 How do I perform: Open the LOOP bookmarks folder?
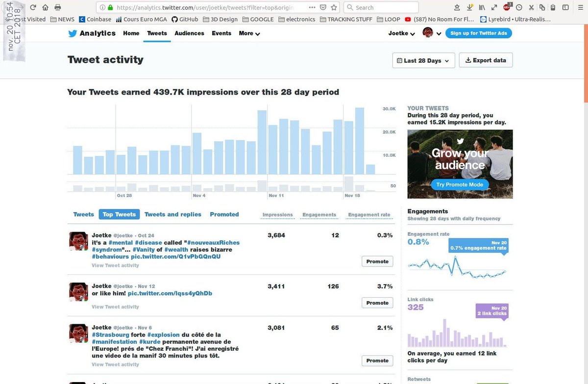pos(389,19)
